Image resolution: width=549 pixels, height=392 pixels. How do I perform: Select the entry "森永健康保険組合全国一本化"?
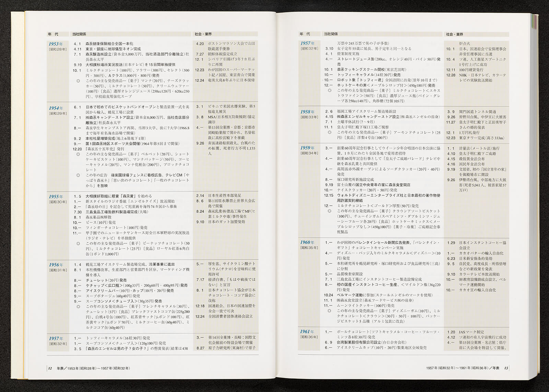(109, 44)
